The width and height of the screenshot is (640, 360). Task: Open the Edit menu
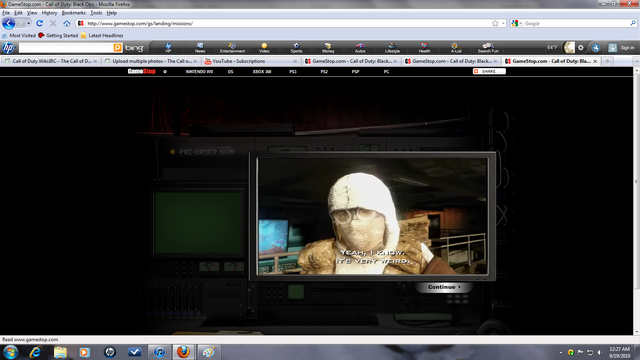point(18,13)
